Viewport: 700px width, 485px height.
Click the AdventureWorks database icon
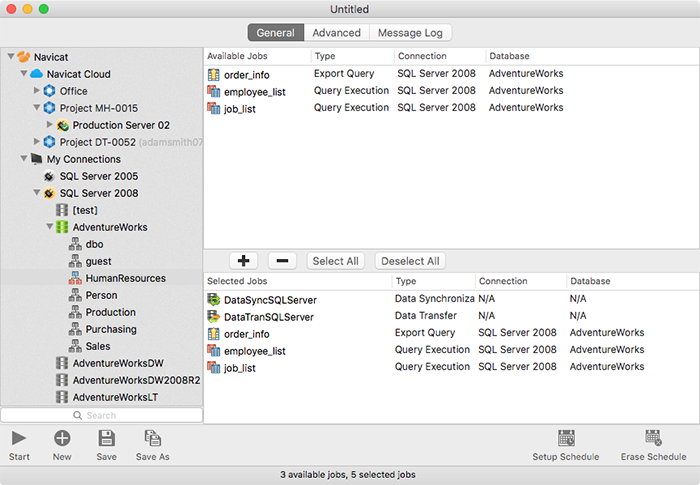tap(62, 227)
